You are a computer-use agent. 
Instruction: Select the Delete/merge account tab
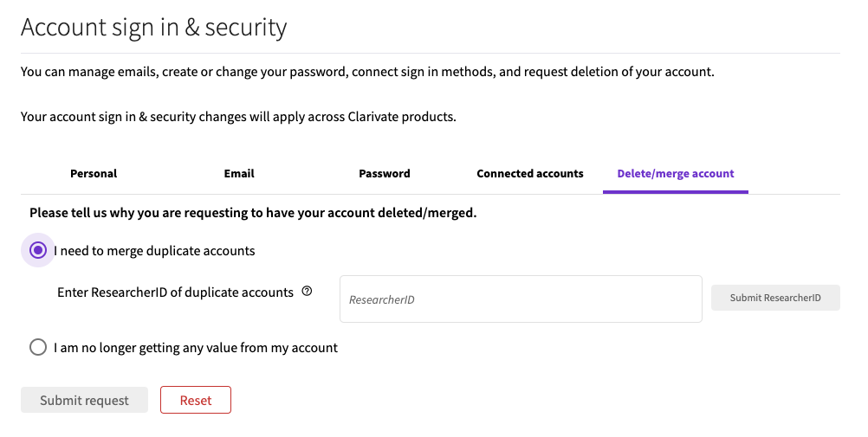pos(676,173)
